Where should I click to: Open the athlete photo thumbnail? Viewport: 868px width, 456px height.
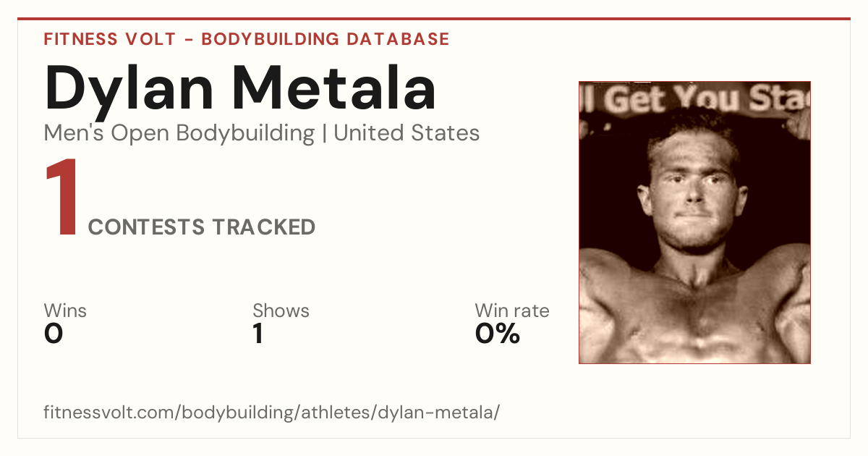tap(694, 222)
